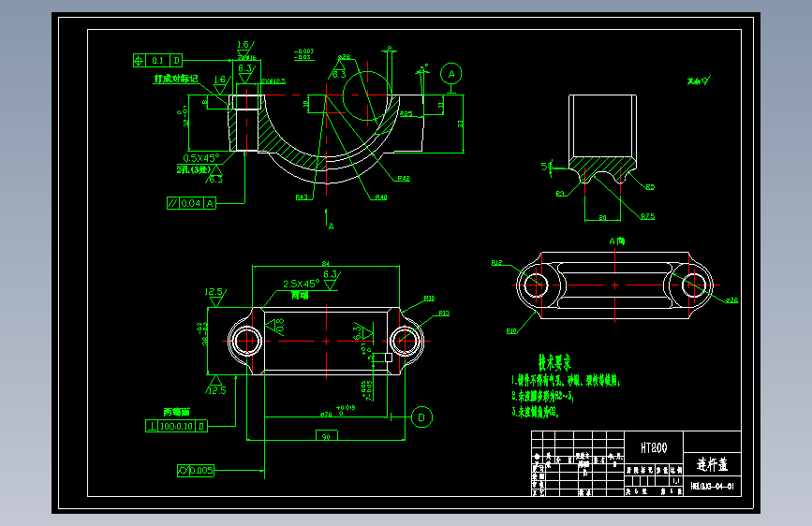Select the upper "12.5" roughness symbol
The image size is (812, 526).
(215, 297)
